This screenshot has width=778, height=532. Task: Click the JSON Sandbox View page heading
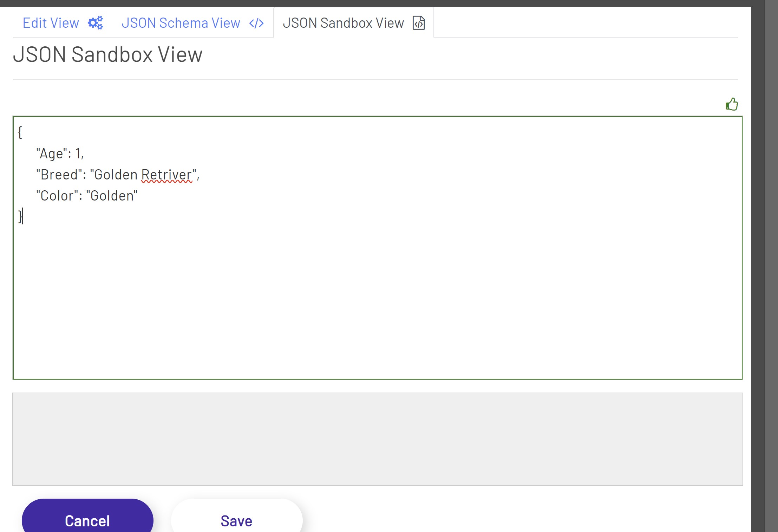[x=108, y=55]
